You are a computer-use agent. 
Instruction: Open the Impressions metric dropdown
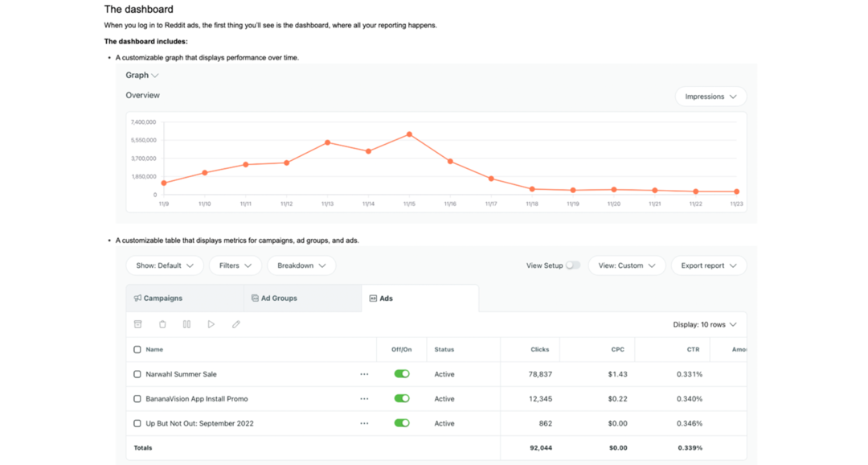coord(710,95)
